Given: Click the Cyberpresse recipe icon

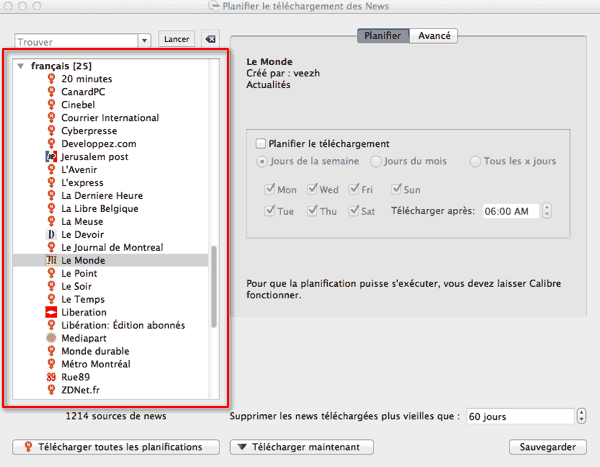Looking at the screenshot, I should point(51,131).
